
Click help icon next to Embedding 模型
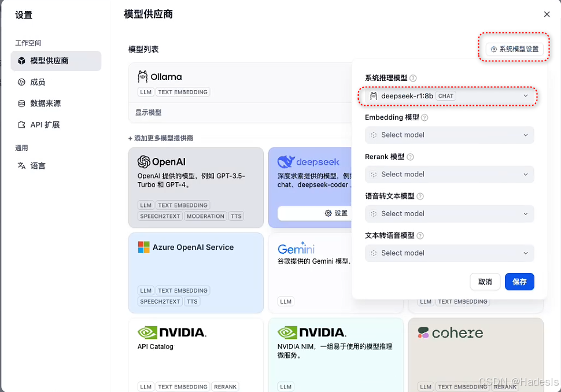tap(425, 117)
